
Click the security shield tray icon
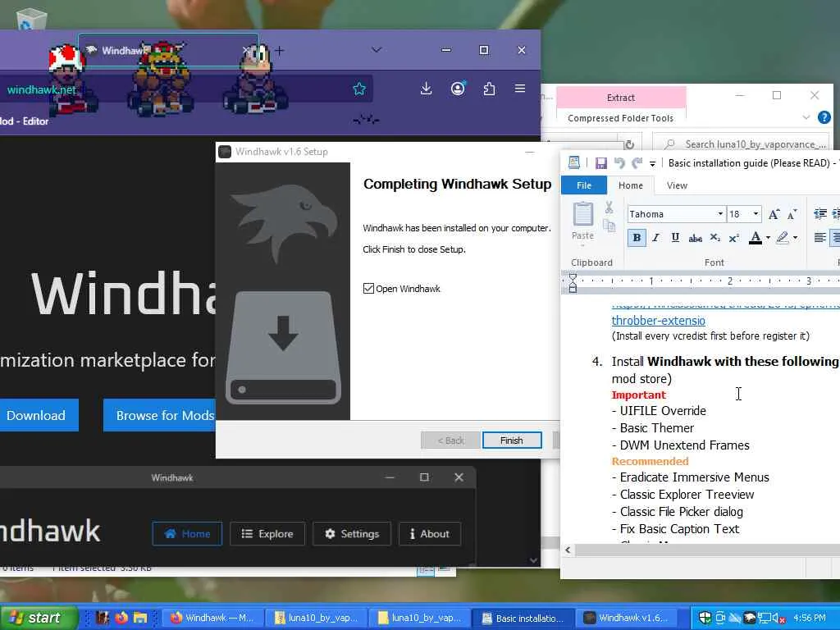705,619
